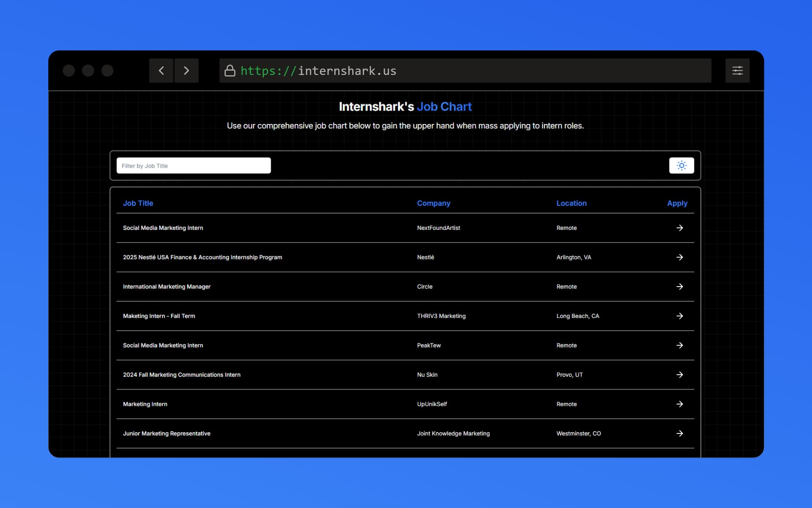
Task: Click the Location column header
Action: pyautogui.click(x=571, y=203)
